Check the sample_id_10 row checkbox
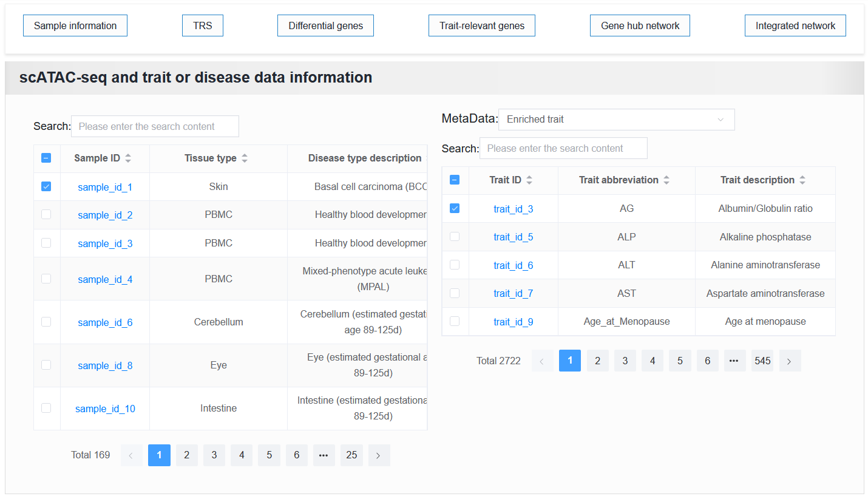Screen dimensions: 868x499 (x=46, y=408)
